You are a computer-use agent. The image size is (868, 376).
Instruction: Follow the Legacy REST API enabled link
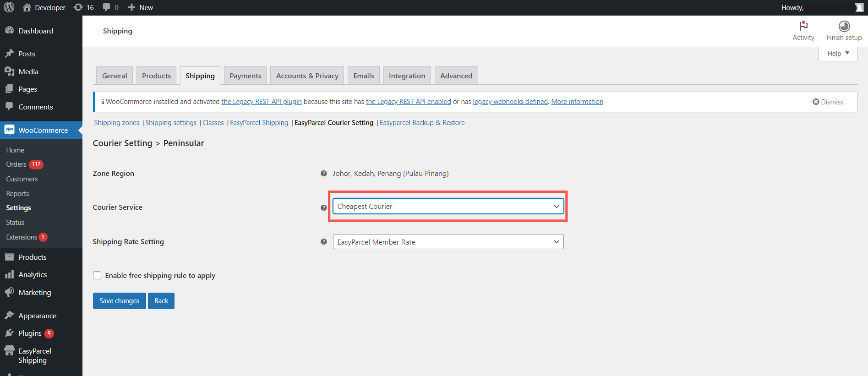click(409, 102)
